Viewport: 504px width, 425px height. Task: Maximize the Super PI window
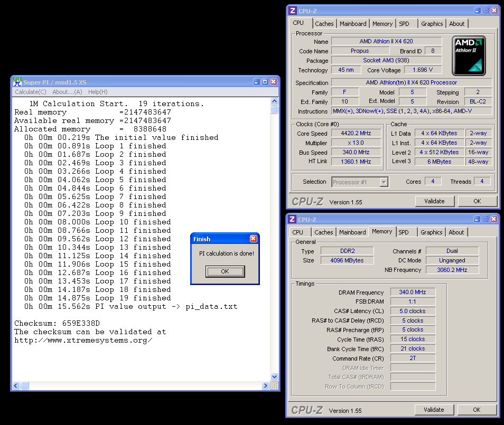click(x=265, y=82)
